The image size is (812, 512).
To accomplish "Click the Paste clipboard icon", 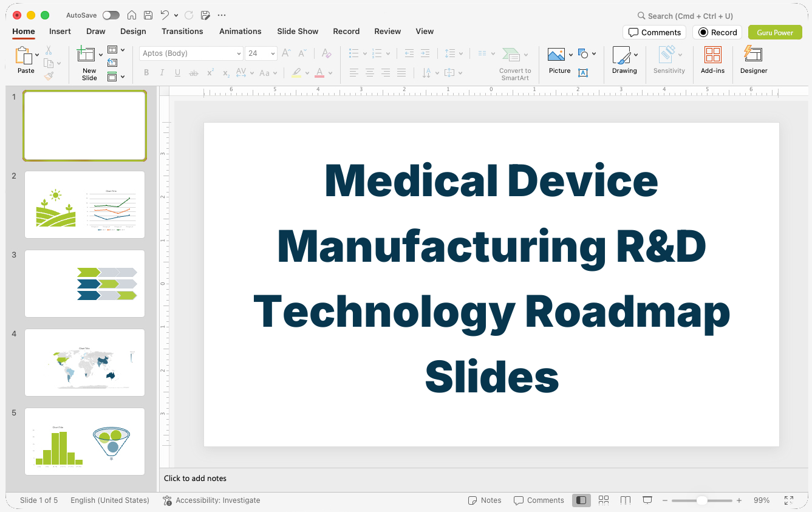I will (24, 56).
